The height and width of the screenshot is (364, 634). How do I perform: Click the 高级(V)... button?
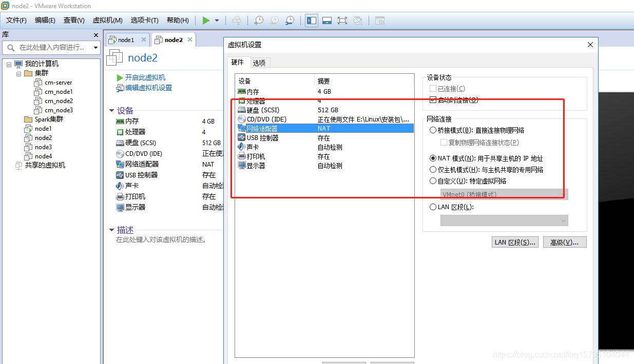564,242
